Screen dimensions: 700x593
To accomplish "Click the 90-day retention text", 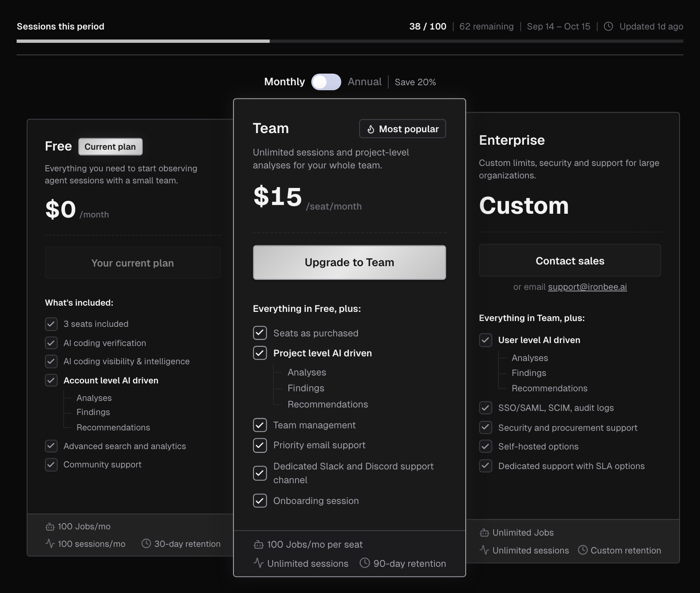I will [x=410, y=563].
